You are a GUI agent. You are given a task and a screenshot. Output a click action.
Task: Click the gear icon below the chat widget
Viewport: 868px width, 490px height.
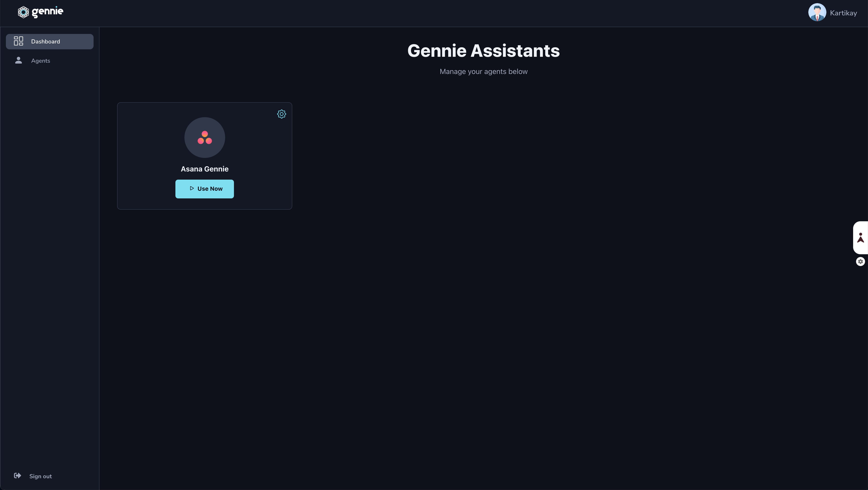click(x=861, y=261)
